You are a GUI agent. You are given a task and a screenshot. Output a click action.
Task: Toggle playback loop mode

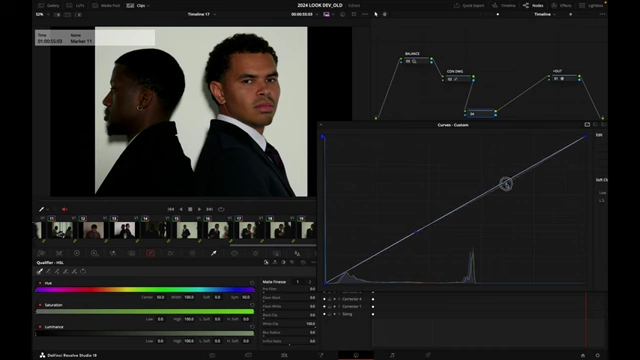pyautogui.click(x=221, y=209)
